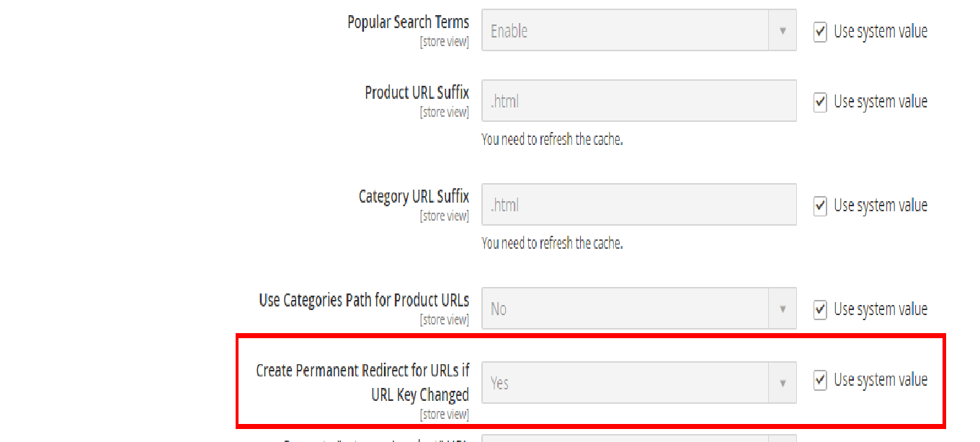Toggle Create Permanent Redirect system value checkbox
The height and width of the screenshot is (442, 980).
pyautogui.click(x=820, y=380)
